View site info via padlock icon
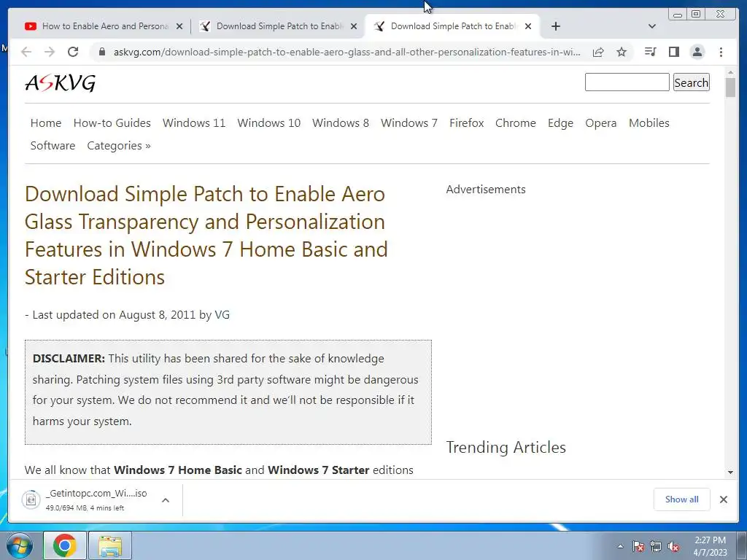This screenshot has width=747, height=560. [101, 52]
